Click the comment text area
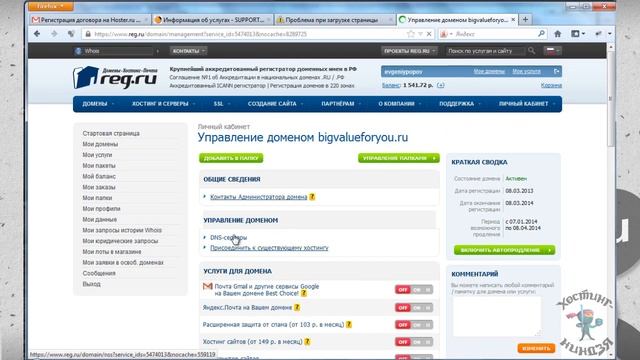 click(x=497, y=317)
